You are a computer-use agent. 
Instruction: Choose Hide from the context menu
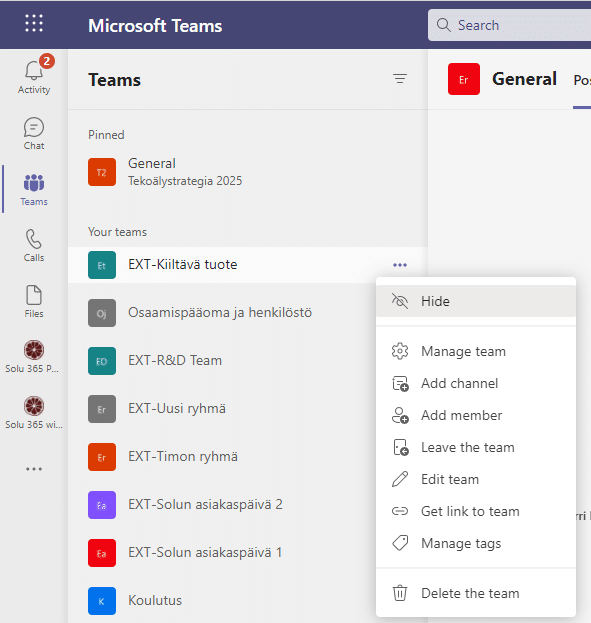pyautogui.click(x=476, y=301)
